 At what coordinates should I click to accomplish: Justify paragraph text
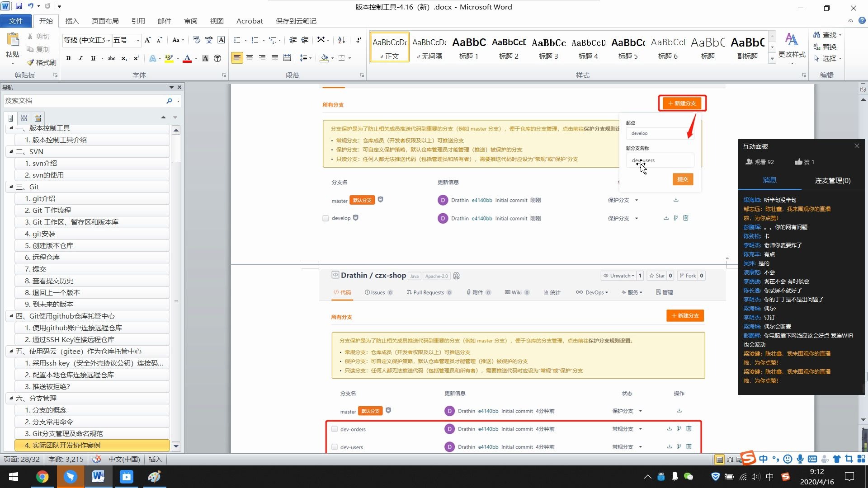click(x=275, y=58)
